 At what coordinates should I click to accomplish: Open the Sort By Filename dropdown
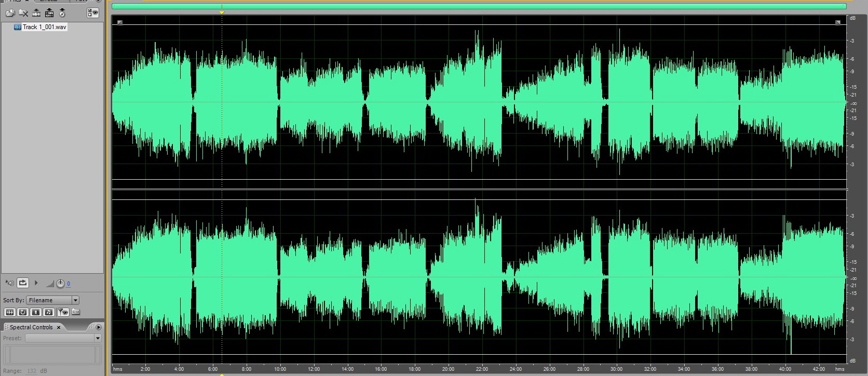(x=75, y=300)
